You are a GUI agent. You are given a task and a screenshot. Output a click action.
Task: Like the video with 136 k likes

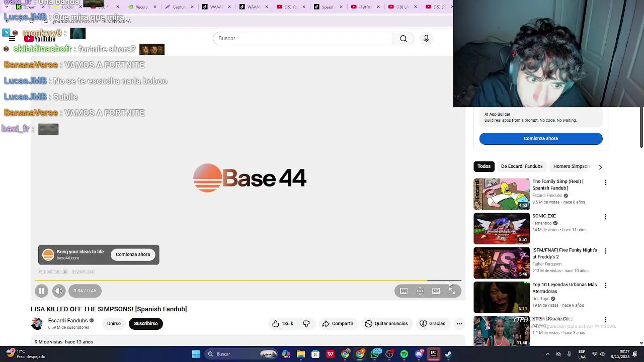click(x=282, y=324)
